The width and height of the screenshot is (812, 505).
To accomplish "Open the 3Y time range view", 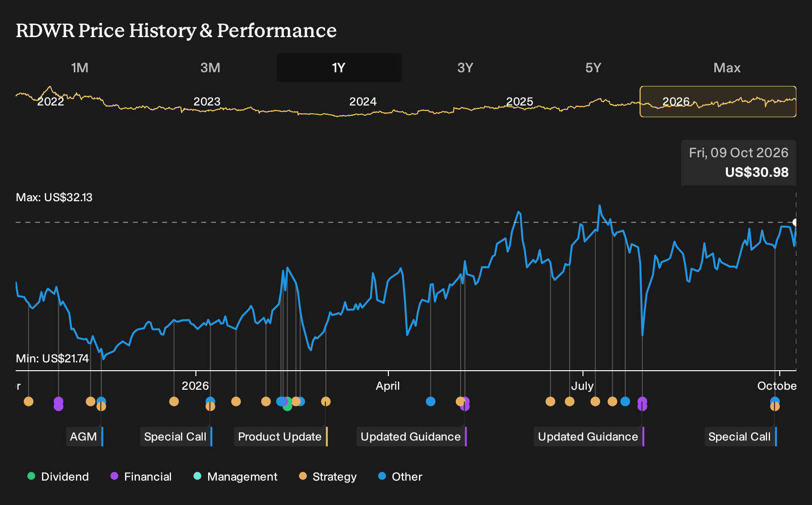I will point(465,67).
